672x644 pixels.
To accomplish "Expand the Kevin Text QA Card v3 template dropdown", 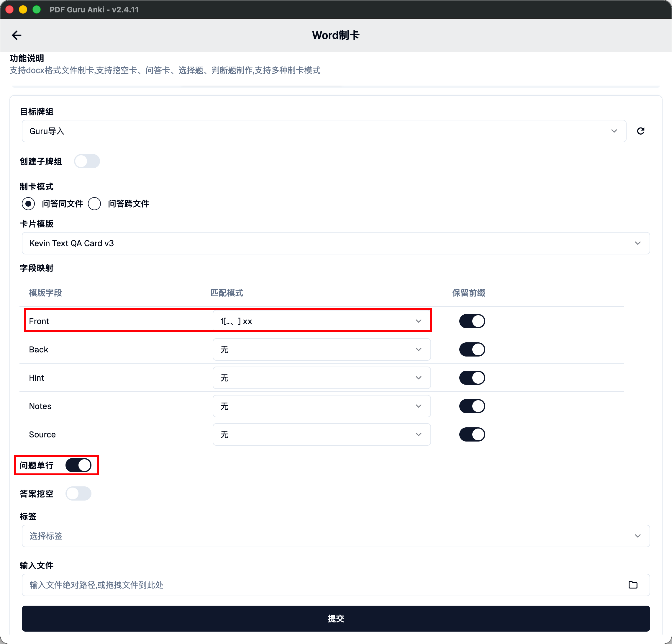I will pos(335,243).
